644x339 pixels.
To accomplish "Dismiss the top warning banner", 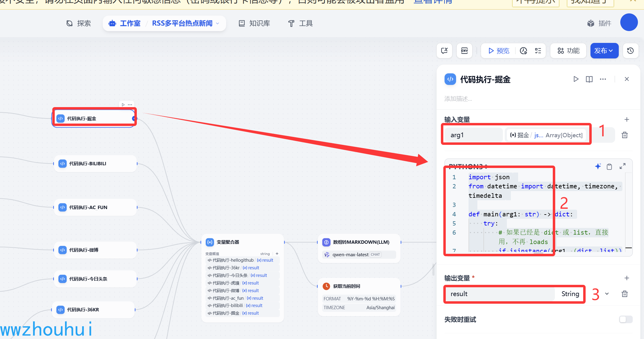I will [633, 2].
